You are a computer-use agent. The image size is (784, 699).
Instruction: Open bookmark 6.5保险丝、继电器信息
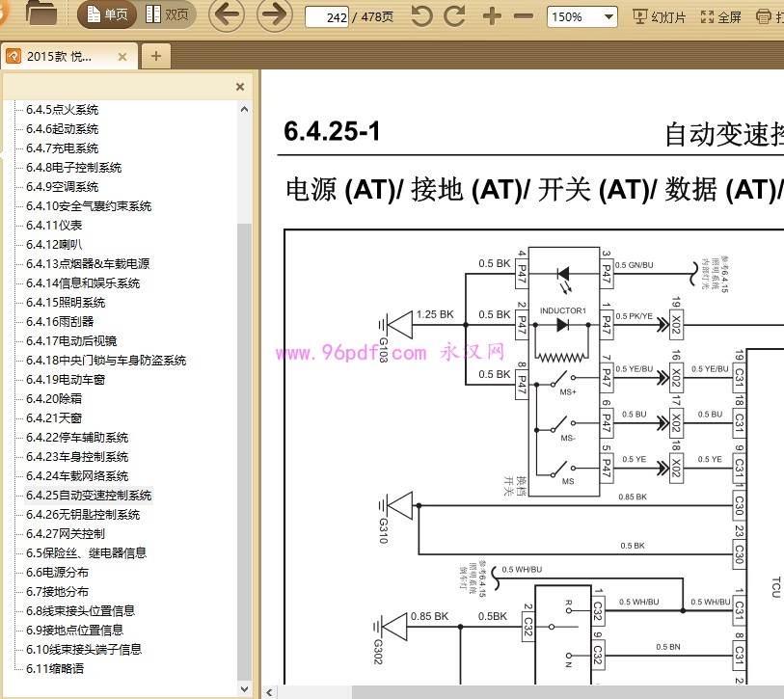(86, 553)
